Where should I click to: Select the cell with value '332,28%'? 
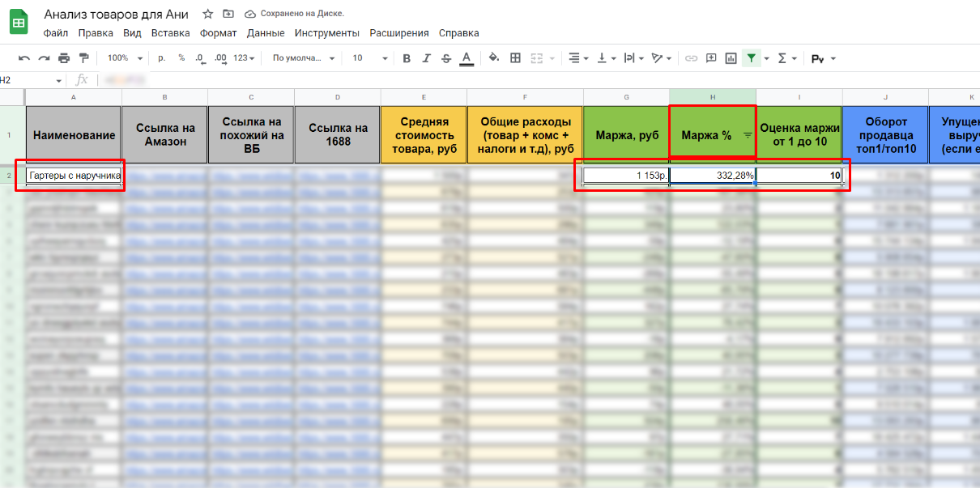[x=713, y=176]
